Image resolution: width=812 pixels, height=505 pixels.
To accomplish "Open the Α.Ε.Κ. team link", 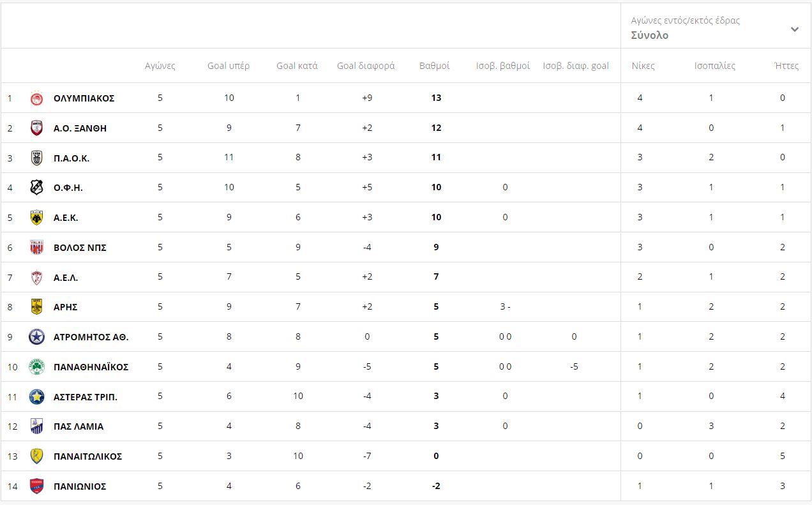I will point(66,218).
